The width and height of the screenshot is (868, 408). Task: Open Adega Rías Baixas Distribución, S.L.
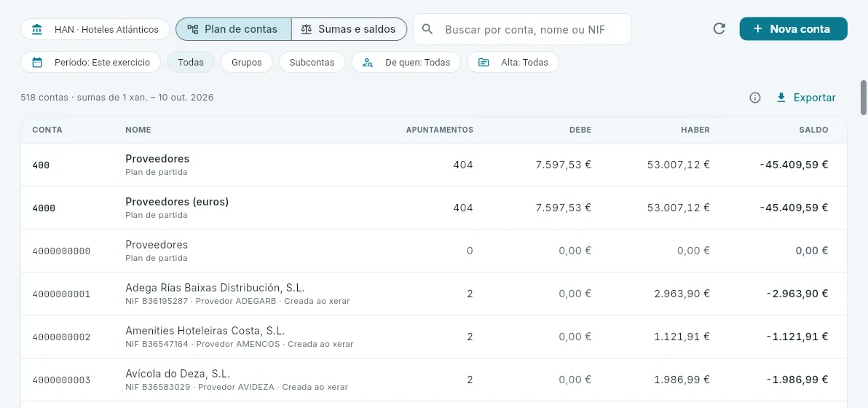(215, 288)
